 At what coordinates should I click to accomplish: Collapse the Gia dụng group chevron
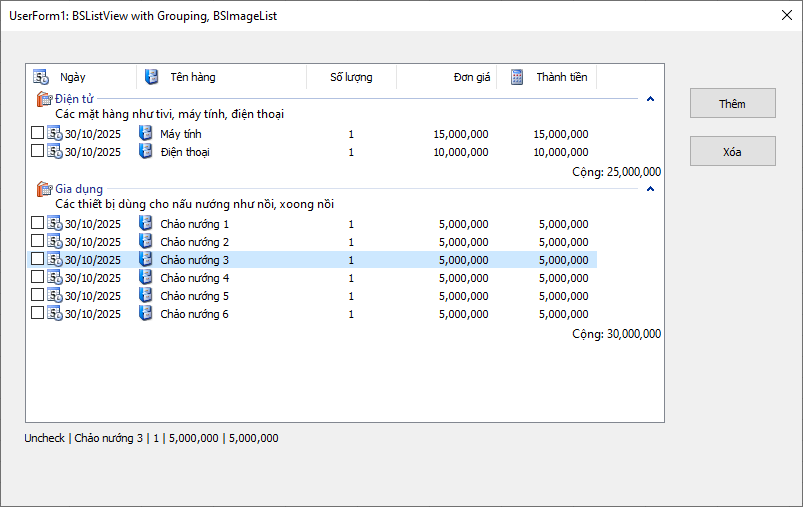point(650,189)
